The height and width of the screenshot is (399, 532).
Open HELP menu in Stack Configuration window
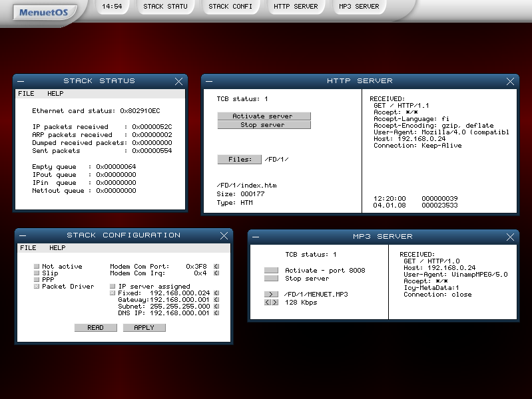(x=57, y=248)
